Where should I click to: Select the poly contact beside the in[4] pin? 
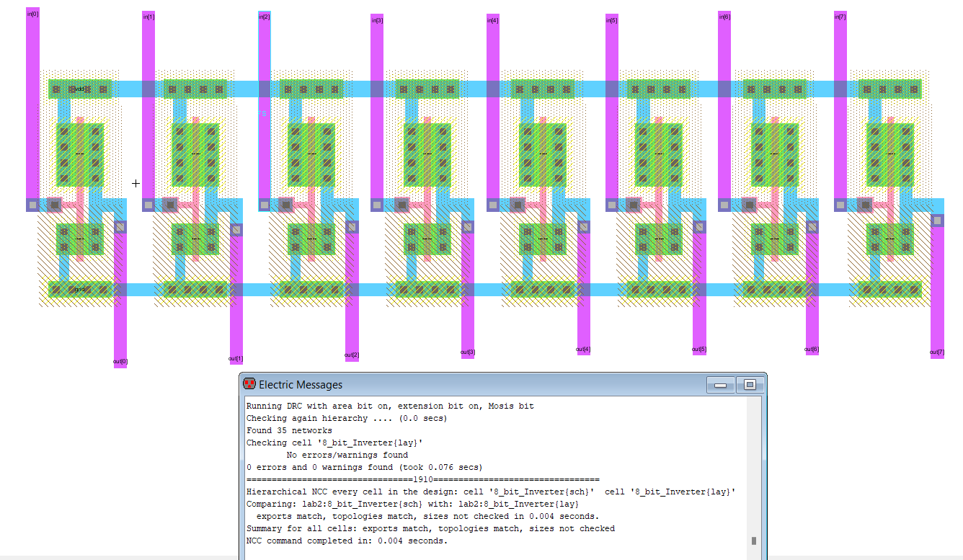518,205
